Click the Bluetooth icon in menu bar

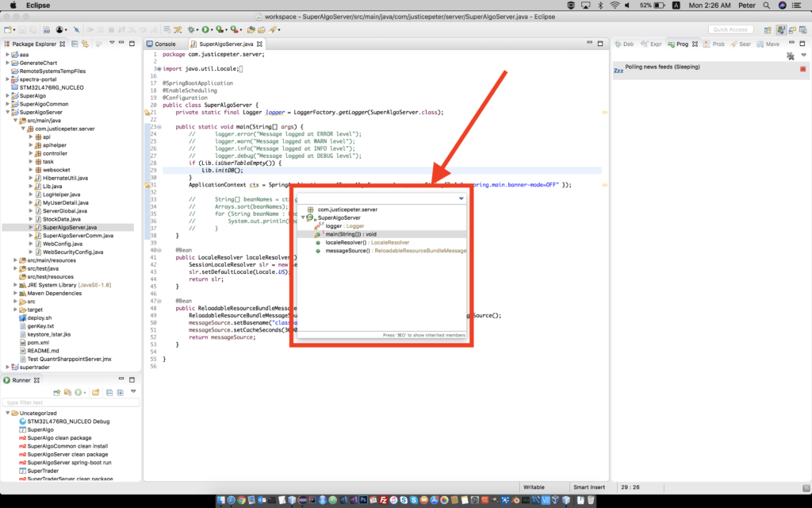click(601, 6)
